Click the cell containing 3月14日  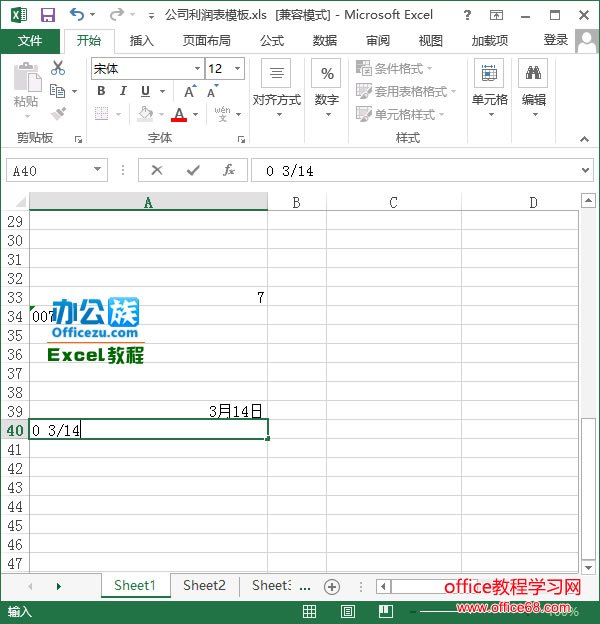[x=148, y=411]
